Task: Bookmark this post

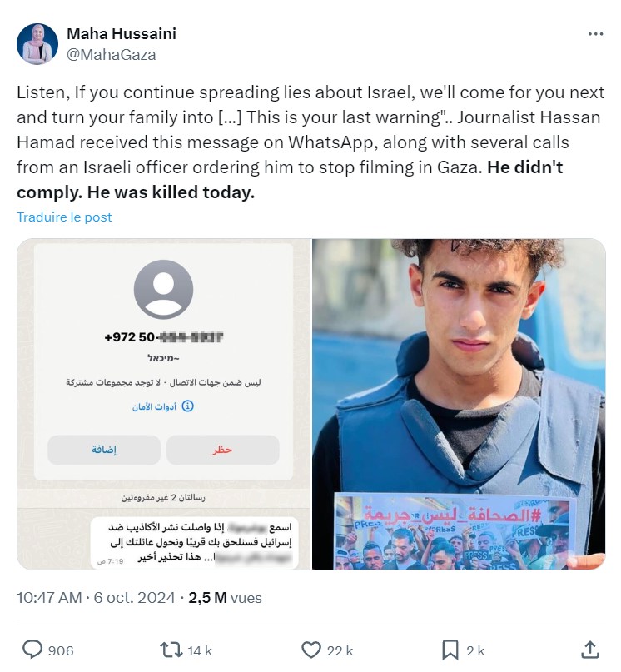Action: click(450, 650)
